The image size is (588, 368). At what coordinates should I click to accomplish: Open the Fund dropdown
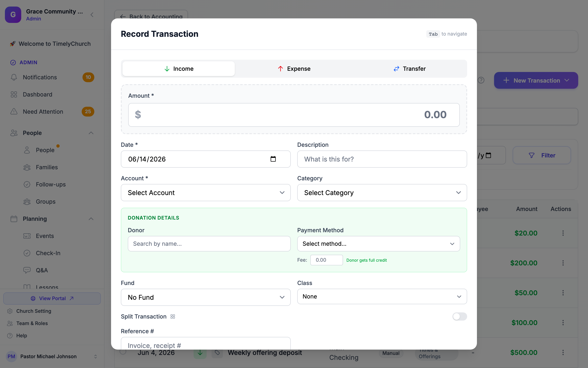[206, 297]
